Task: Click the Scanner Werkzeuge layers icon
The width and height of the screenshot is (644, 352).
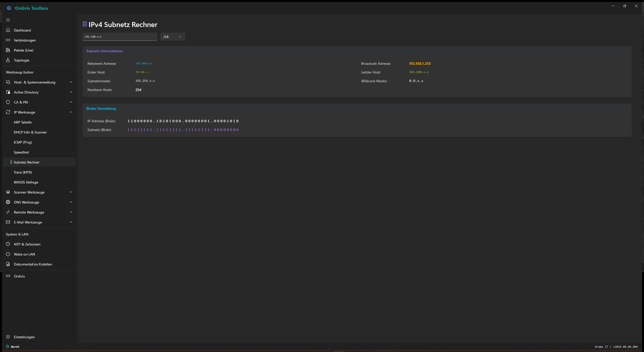Action: click(x=8, y=192)
